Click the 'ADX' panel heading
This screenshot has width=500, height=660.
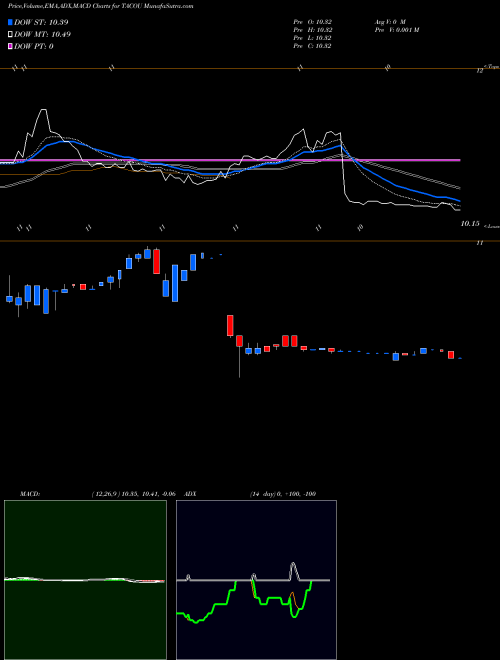[191, 494]
